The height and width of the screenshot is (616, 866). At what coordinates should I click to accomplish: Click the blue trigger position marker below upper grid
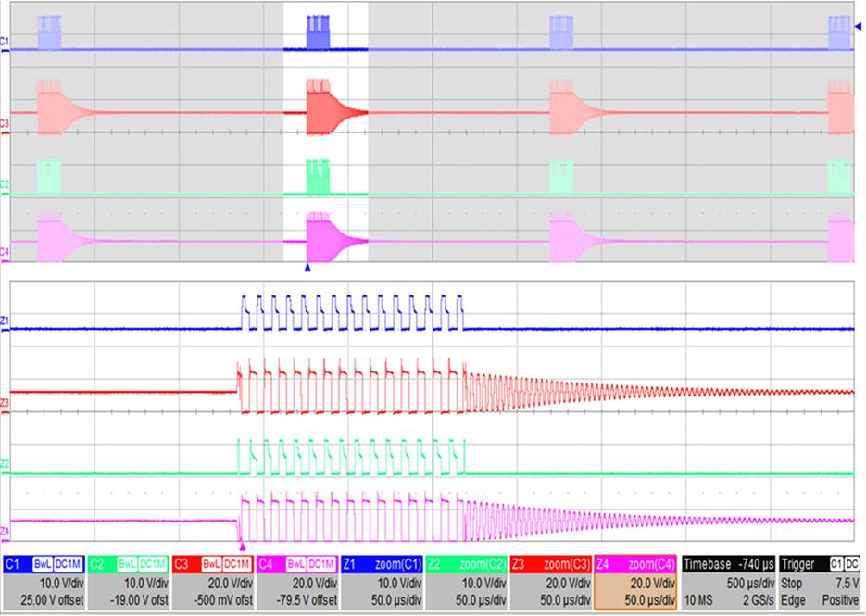(x=308, y=269)
